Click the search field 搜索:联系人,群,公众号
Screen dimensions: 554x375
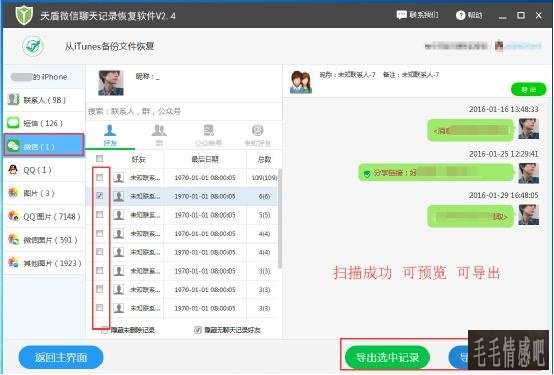(184, 111)
